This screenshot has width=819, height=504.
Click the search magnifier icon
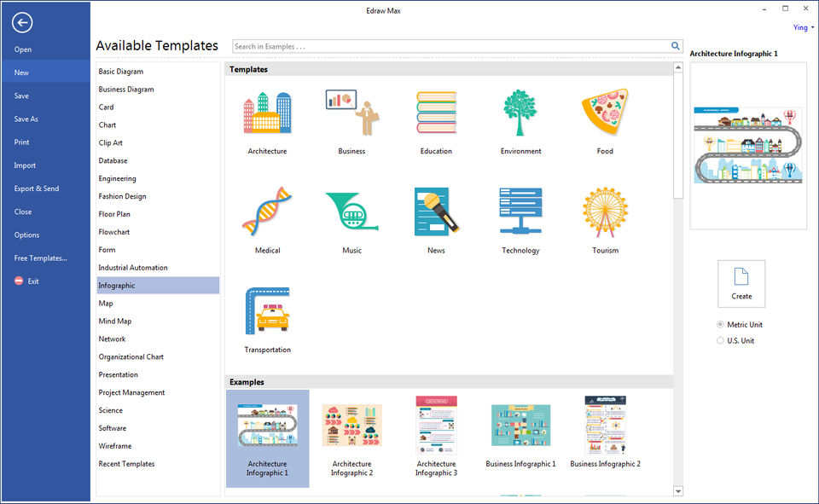(x=676, y=46)
